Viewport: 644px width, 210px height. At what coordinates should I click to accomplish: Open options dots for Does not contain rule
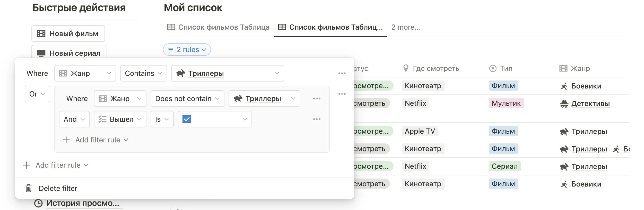(x=317, y=99)
